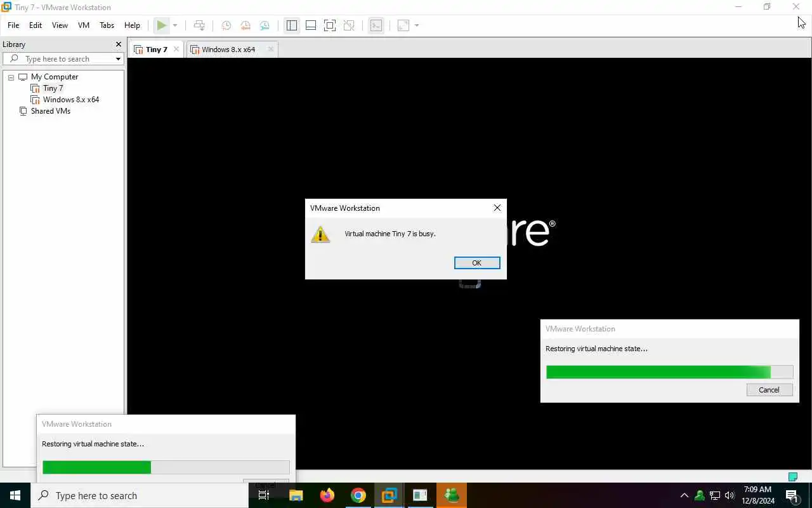Open the Help menu

tap(132, 25)
